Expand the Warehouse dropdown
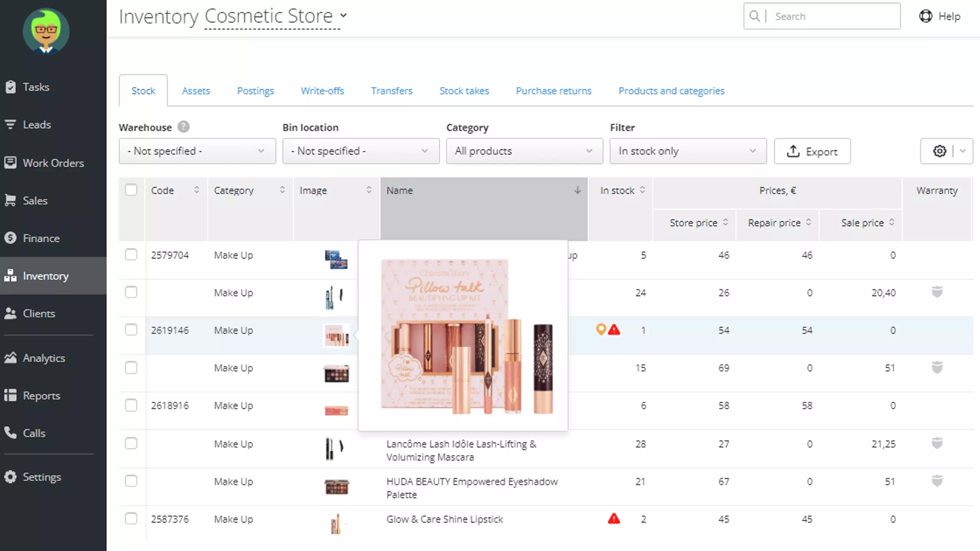The height and width of the screenshot is (551, 980). click(197, 151)
